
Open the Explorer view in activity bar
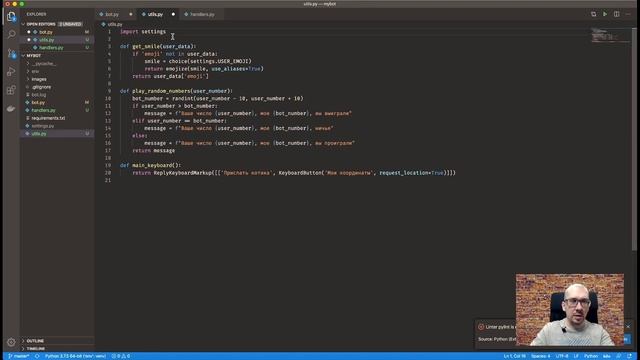11,17
